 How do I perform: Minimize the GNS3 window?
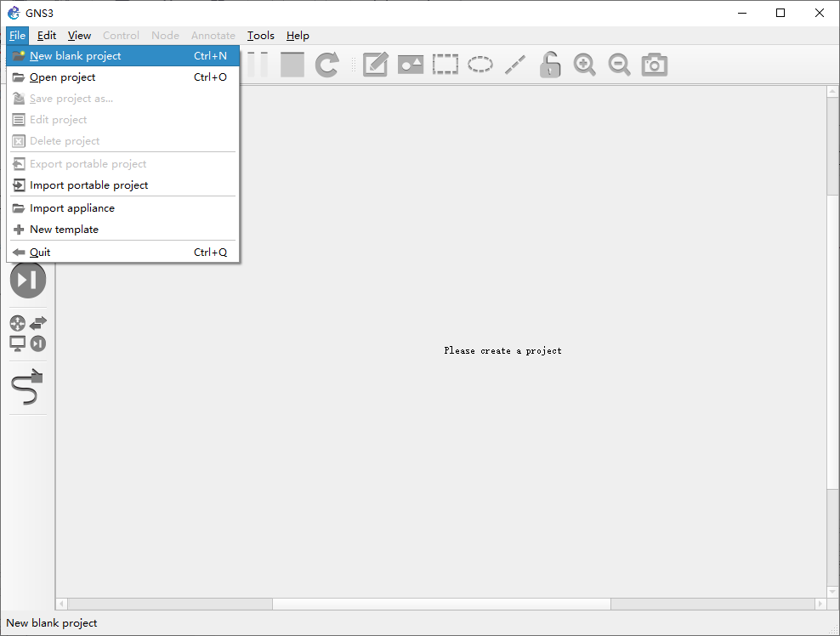[x=742, y=13]
